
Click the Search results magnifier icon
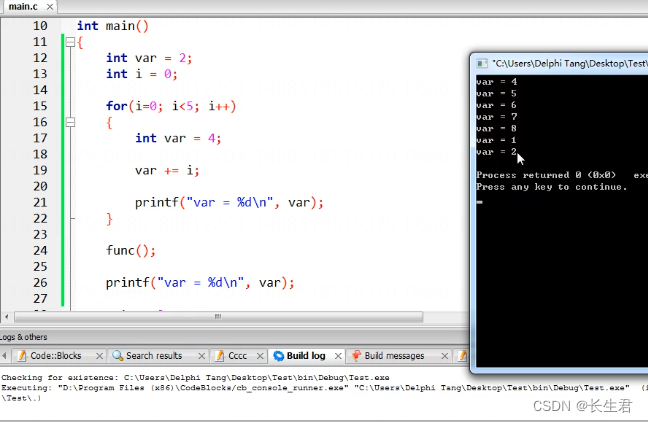(x=118, y=356)
